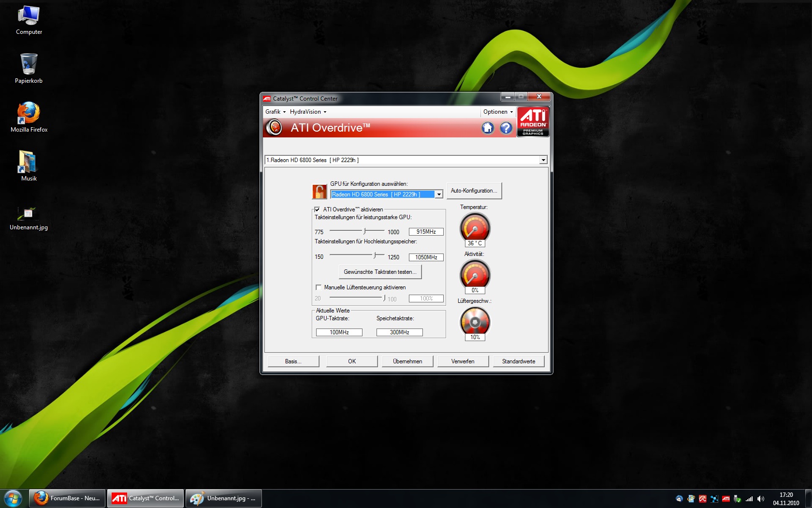Open the Windows Start orb
This screenshot has width=812, height=508.
(x=13, y=498)
